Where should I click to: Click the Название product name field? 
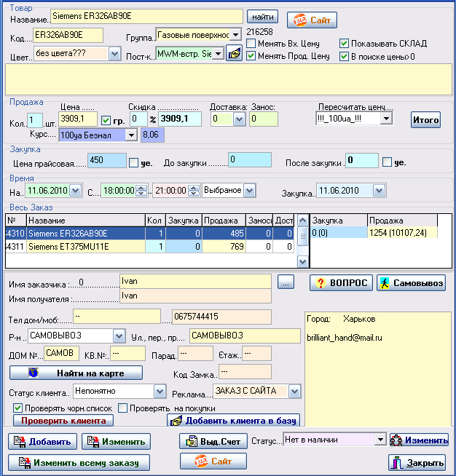tap(146, 15)
